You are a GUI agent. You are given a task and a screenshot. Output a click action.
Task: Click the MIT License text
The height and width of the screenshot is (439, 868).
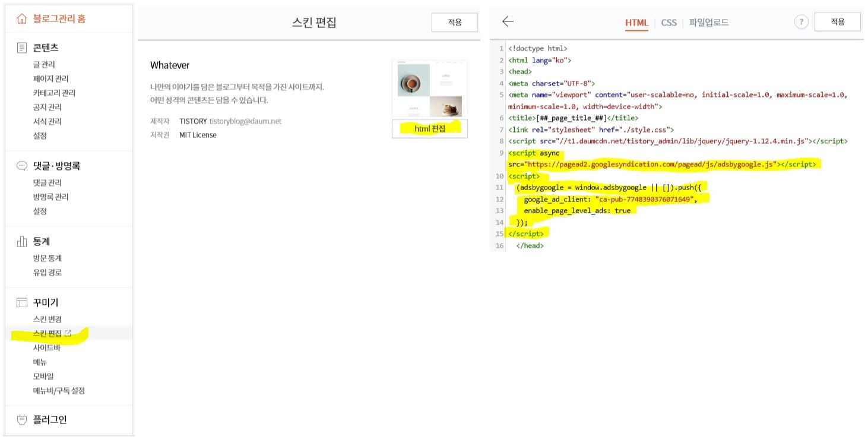(198, 135)
